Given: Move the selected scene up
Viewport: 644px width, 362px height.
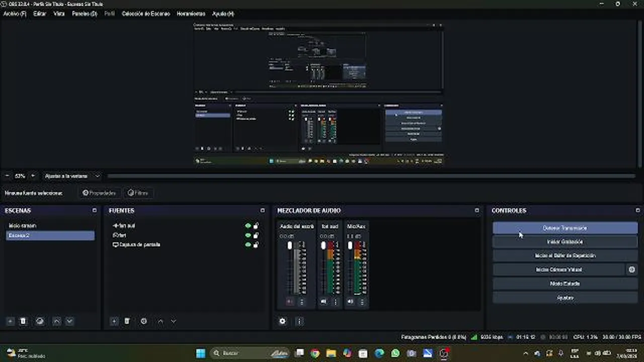Looking at the screenshot, I should coord(56,321).
